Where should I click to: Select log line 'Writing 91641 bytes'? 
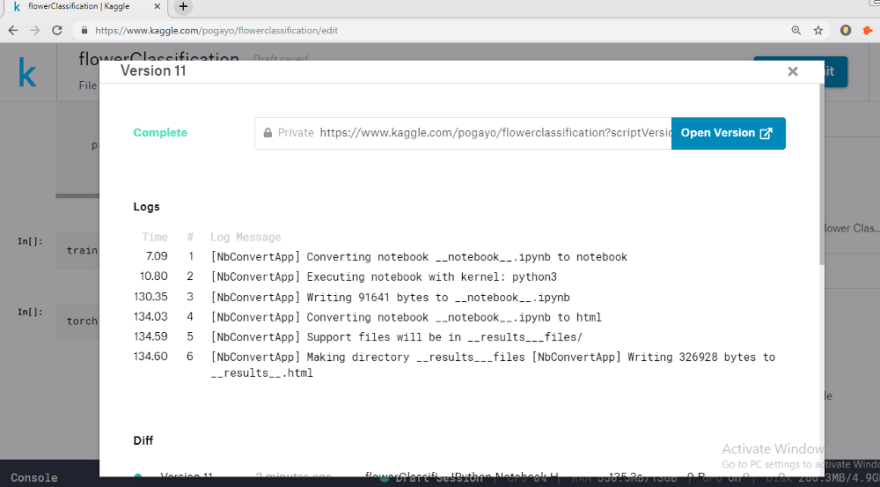(390, 297)
